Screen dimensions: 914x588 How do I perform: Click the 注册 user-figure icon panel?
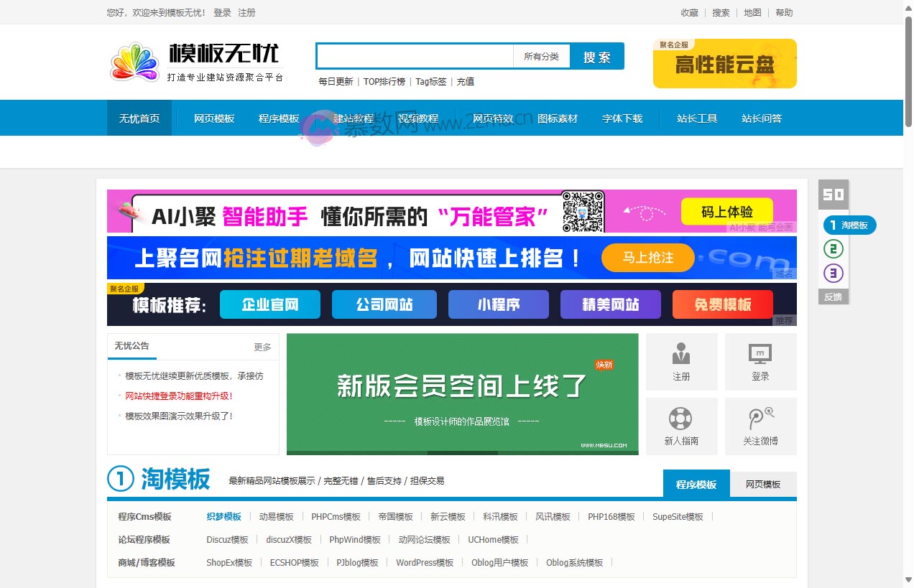[681, 361]
